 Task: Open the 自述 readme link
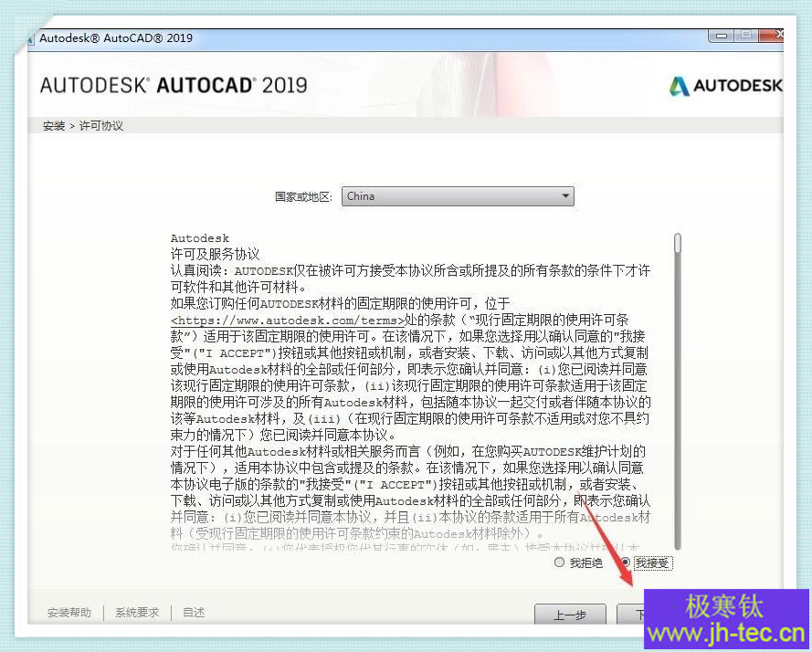pyautogui.click(x=194, y=613)
